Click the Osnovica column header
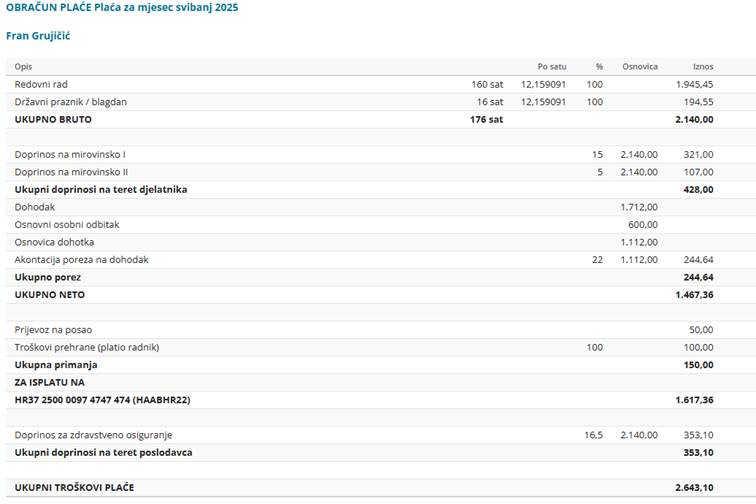 coord(640,67)
